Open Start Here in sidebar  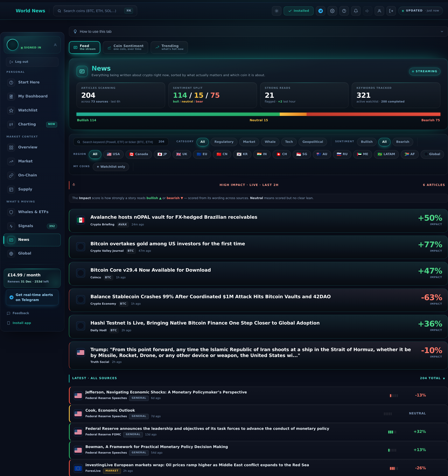(32, 82)
